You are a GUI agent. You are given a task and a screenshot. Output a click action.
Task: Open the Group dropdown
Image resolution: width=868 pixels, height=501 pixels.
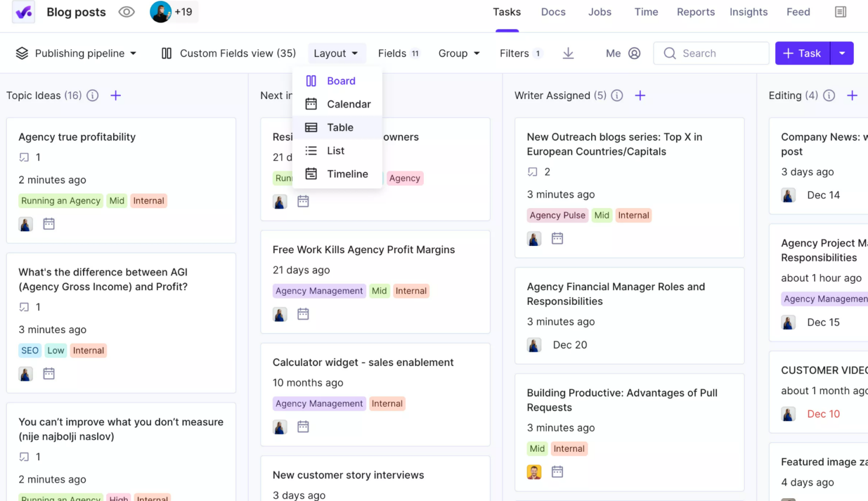click(x=459, y=53)
